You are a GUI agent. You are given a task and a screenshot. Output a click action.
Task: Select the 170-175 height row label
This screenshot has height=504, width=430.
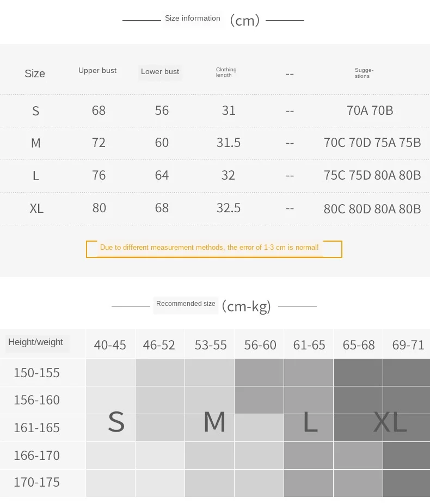click(x=36, y=482)
